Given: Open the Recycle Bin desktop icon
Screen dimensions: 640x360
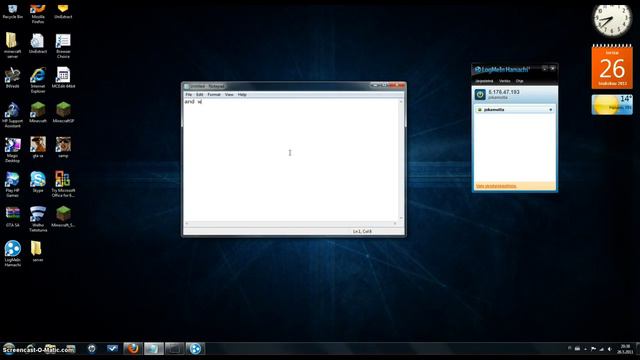Looking at the screenshot, I should coord(13,11).
